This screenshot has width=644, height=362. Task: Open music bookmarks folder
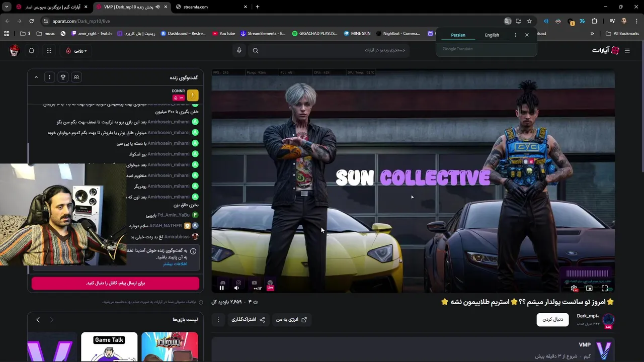[46, 34]
